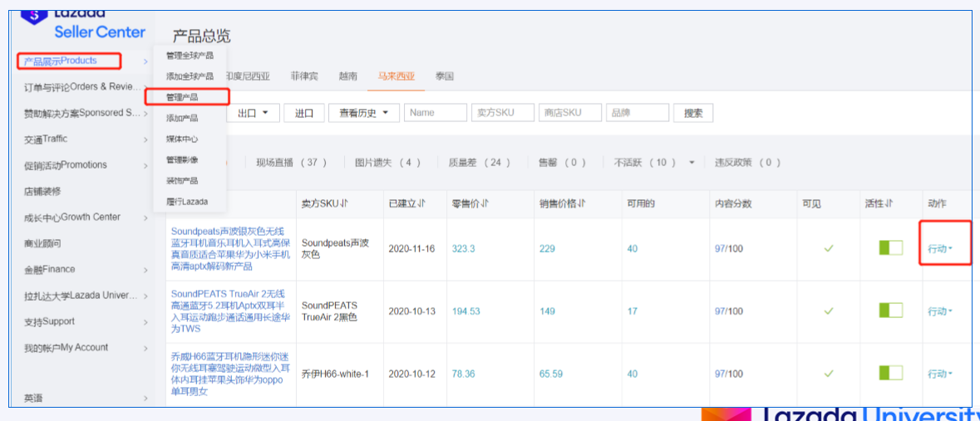This screenshot has height=421, width=980.
Task: Click sale price 229
Action: pyautogui.click(x=548, y=248)
